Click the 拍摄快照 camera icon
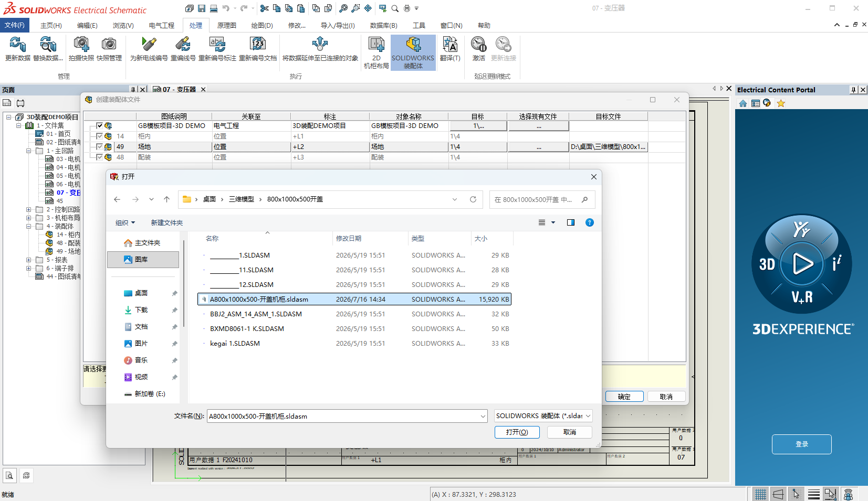 coord(81,45)
